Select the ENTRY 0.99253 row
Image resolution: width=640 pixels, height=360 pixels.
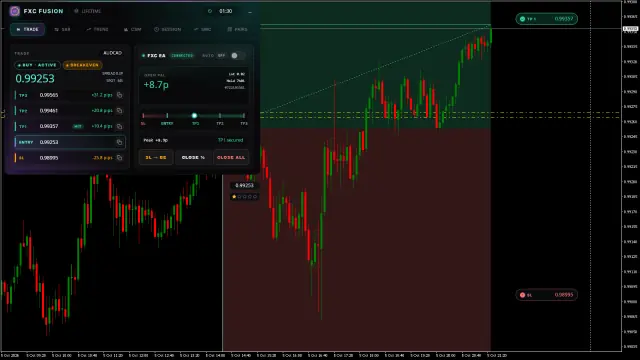click(69, 142)
